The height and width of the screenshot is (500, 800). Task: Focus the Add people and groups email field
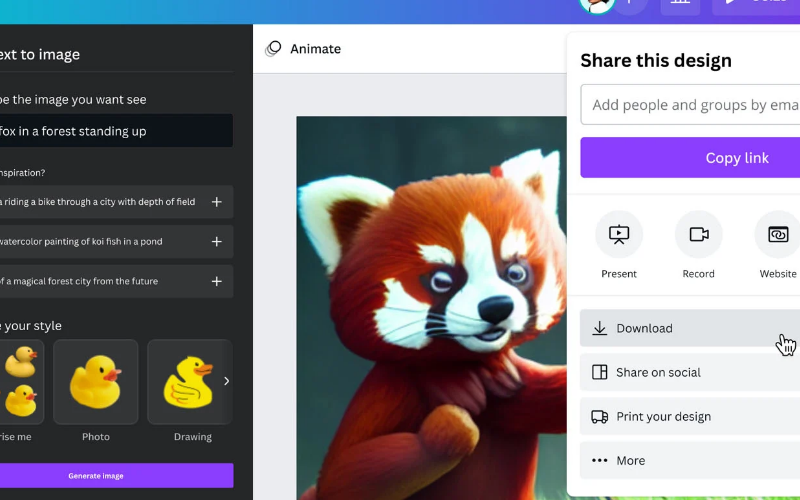click(x=690, y=105)
